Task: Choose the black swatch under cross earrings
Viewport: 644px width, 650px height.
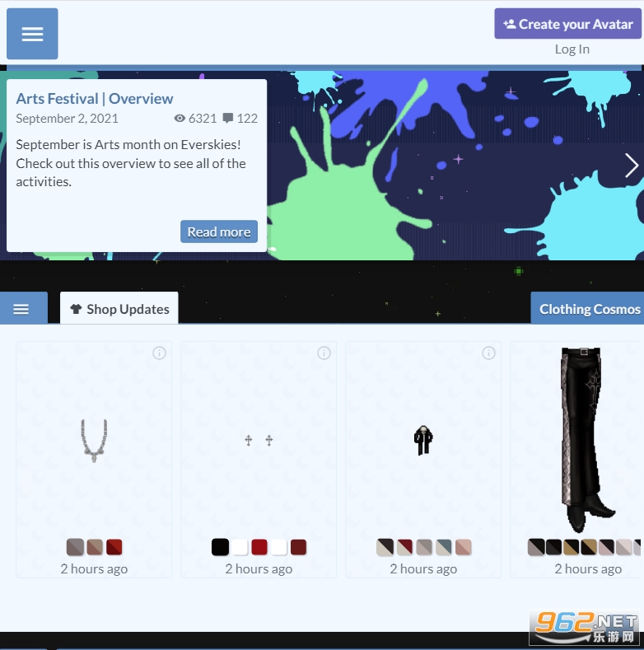Action: [x=220, y=547]
